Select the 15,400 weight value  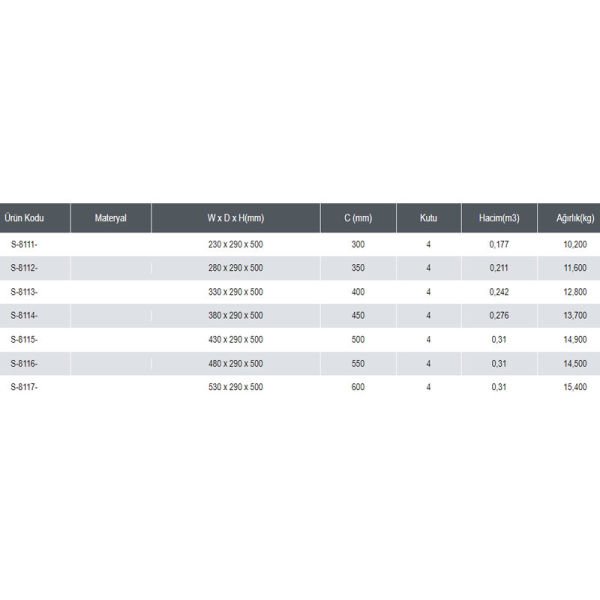tap(575, 387)
